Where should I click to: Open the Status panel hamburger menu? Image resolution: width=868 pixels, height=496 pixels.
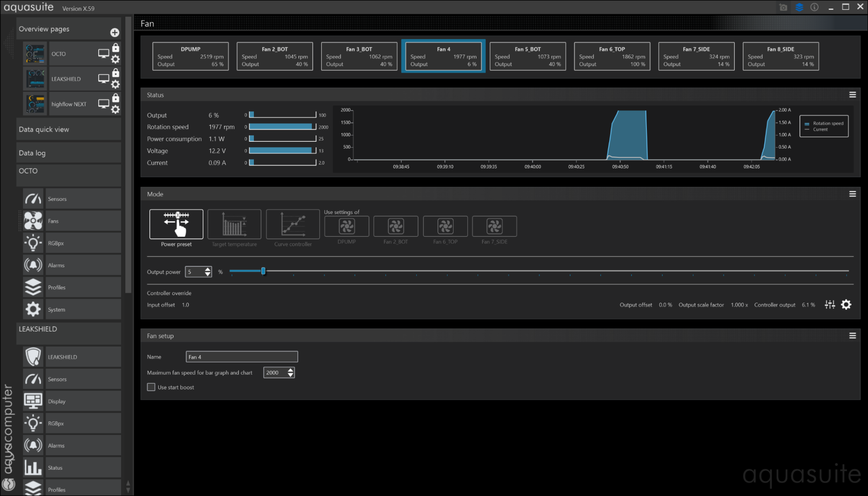pos(852,95)
